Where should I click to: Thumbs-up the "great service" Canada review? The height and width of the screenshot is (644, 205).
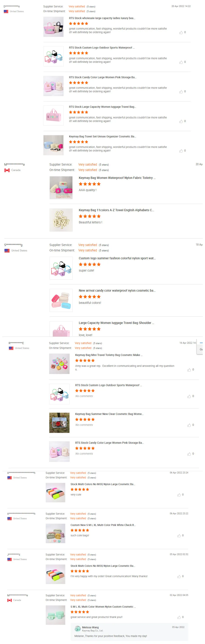(179, 617)
